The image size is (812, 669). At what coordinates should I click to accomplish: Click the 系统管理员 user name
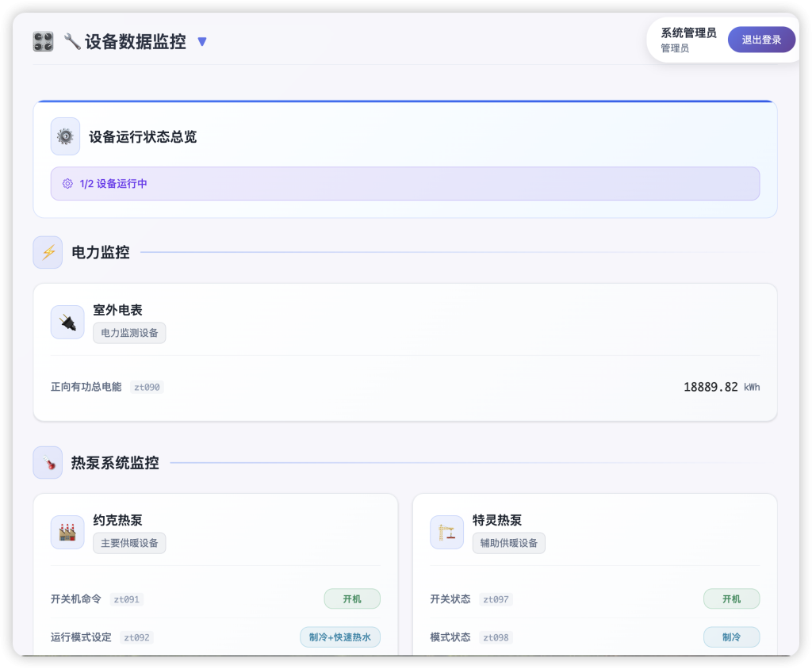pyautogui.click(x=688, y=33)
